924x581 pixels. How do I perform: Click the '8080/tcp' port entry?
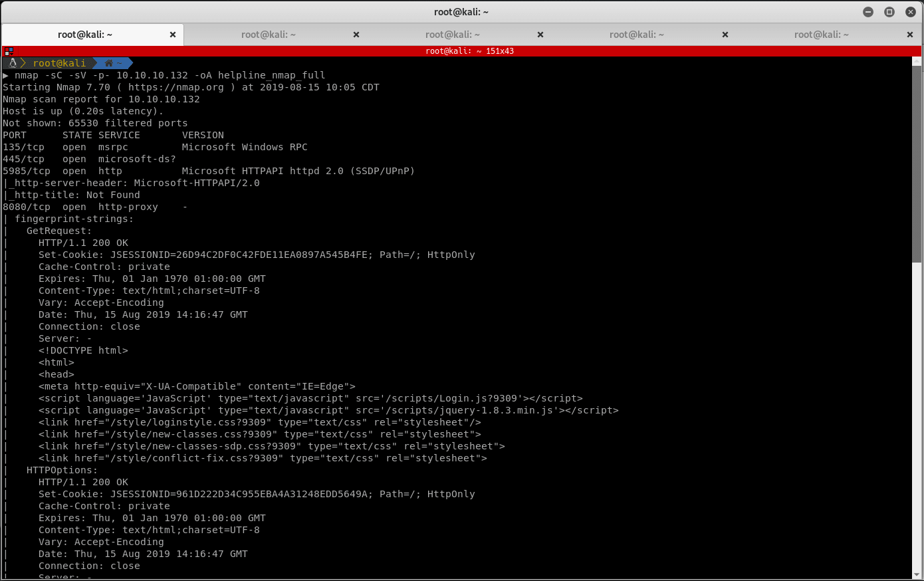[x=27, y=207]
